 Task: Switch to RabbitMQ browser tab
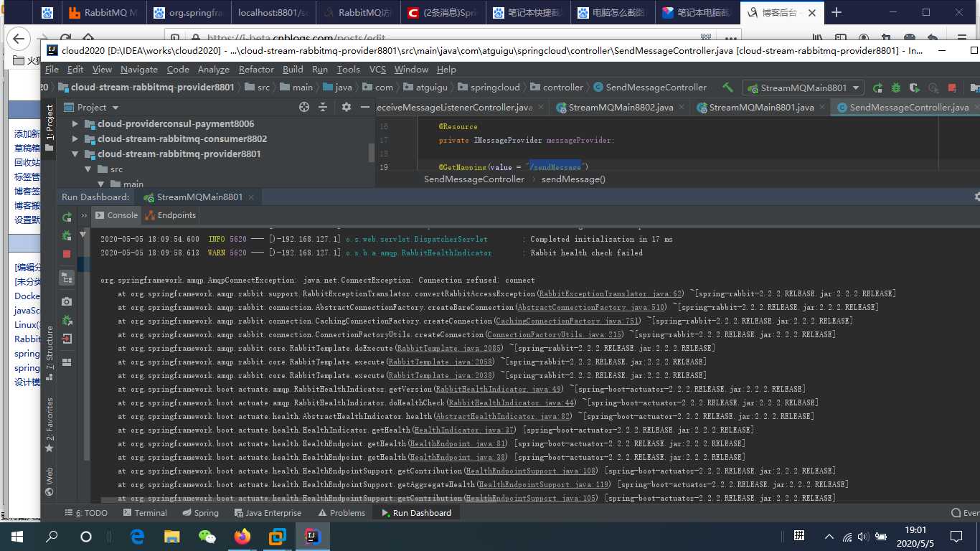tap(104, 13)
